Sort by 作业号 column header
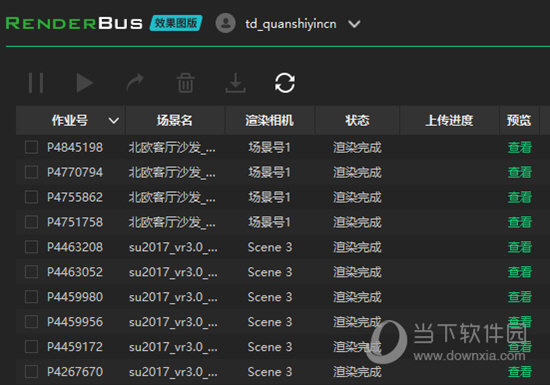This screenshot has width=550, height=385. click(69, 120)
